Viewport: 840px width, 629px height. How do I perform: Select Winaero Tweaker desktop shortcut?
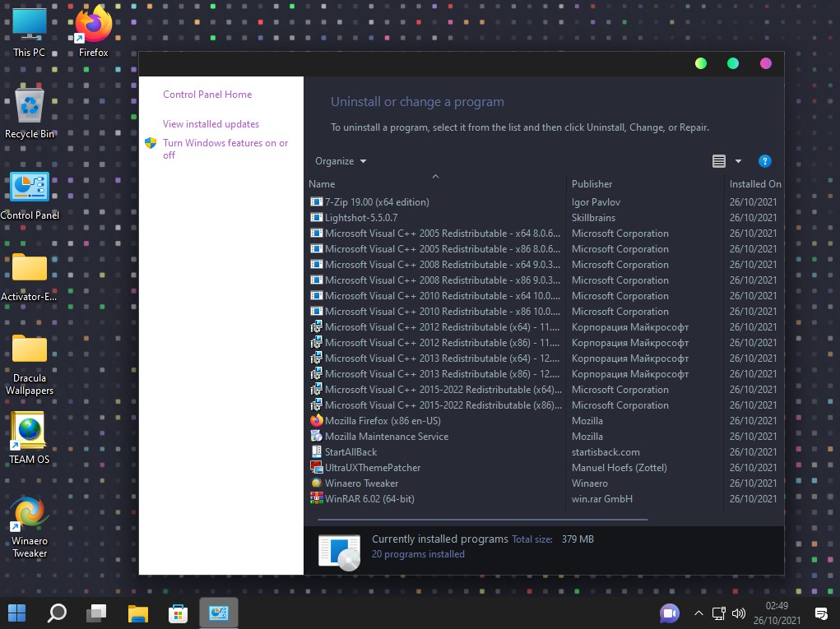tap(30, 527)
